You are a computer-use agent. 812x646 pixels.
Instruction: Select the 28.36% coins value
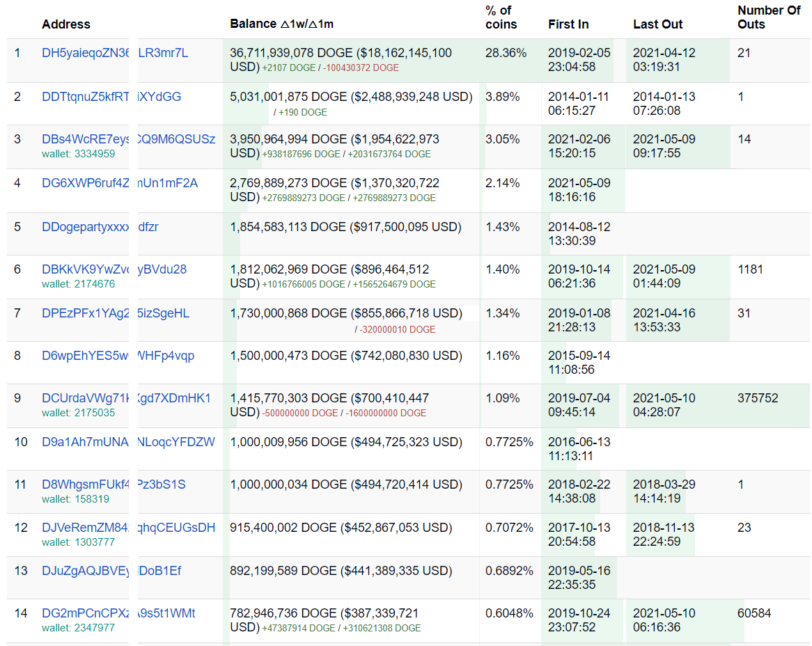click(x=506, y=53)
